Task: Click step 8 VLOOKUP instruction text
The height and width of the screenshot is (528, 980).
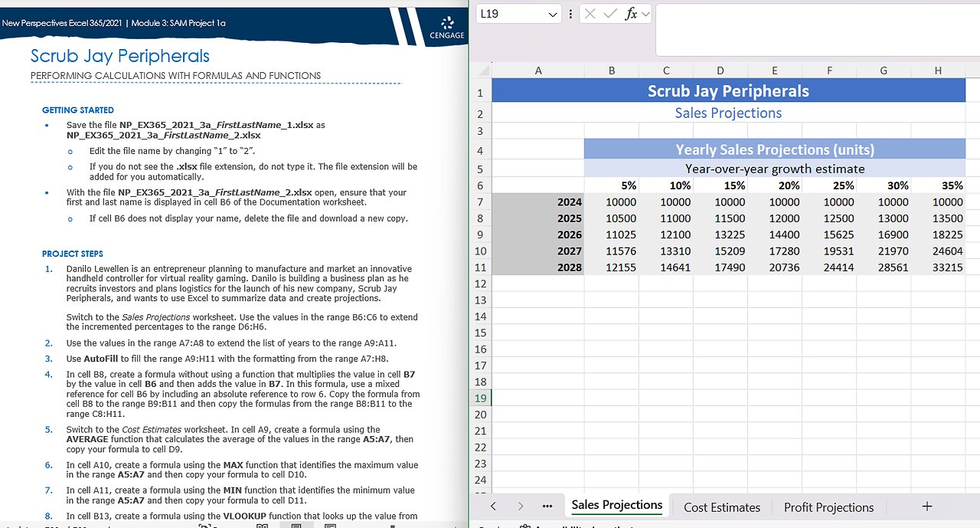Action: (x=242, y=517)
